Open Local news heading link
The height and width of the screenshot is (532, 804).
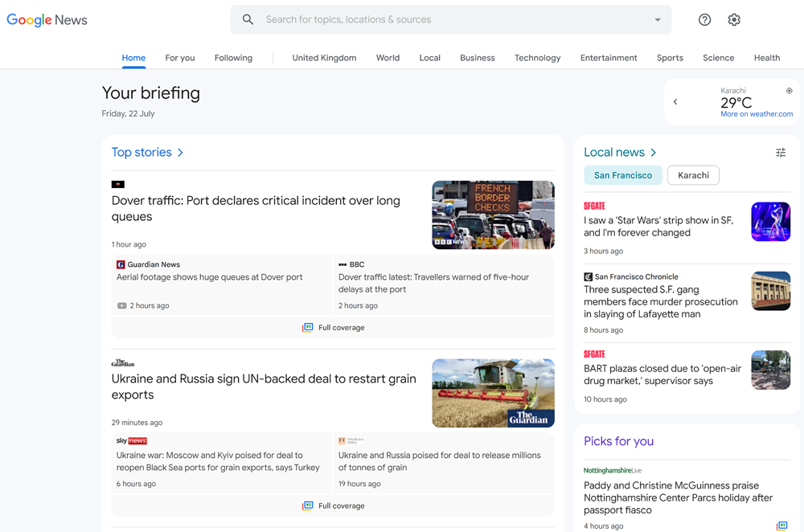(x=613, y=152)
